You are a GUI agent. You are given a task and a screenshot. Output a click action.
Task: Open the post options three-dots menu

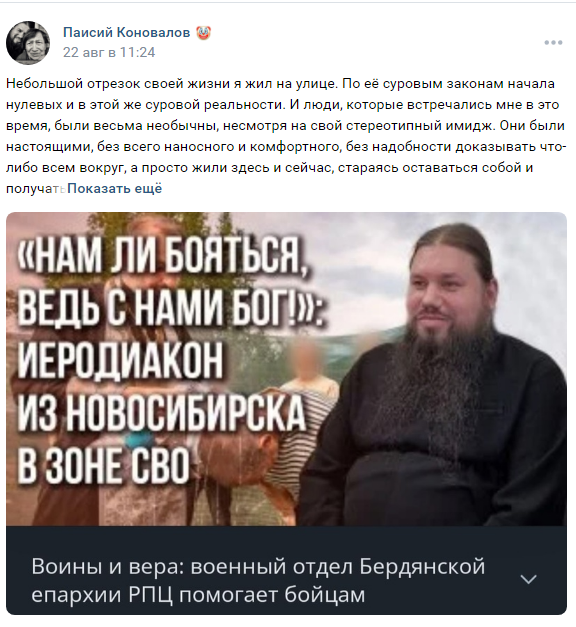tap(553, 42)
